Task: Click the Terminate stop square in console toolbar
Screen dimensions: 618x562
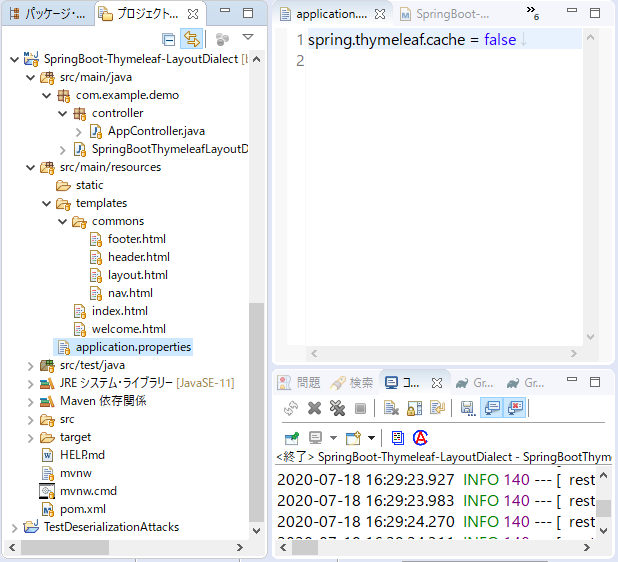Action: point(360,408)
